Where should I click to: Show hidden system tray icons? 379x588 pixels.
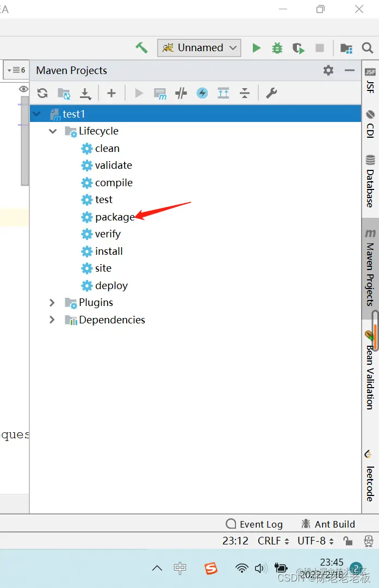pos(157,568)
